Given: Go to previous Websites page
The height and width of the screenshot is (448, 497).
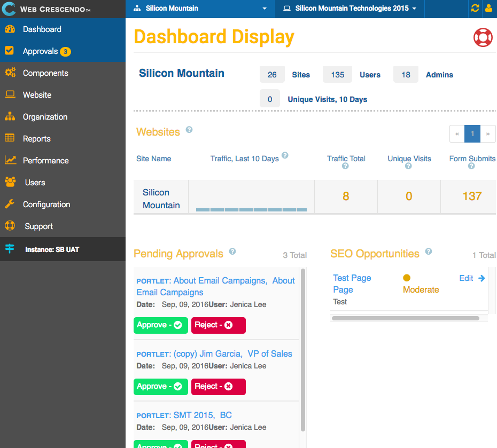Looking at the screenshot, I should coord(457,134).
